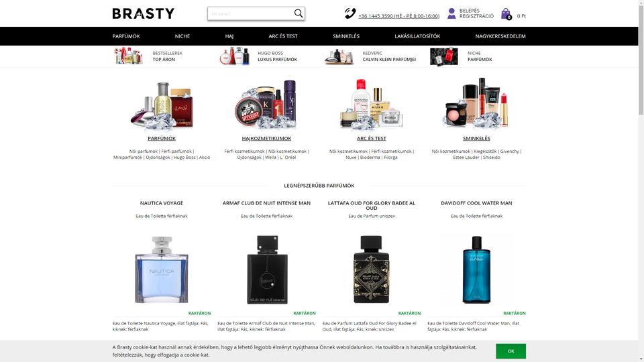
Task: Open the Davidoff Cool Water Man product image
Action: pos(476,269)
